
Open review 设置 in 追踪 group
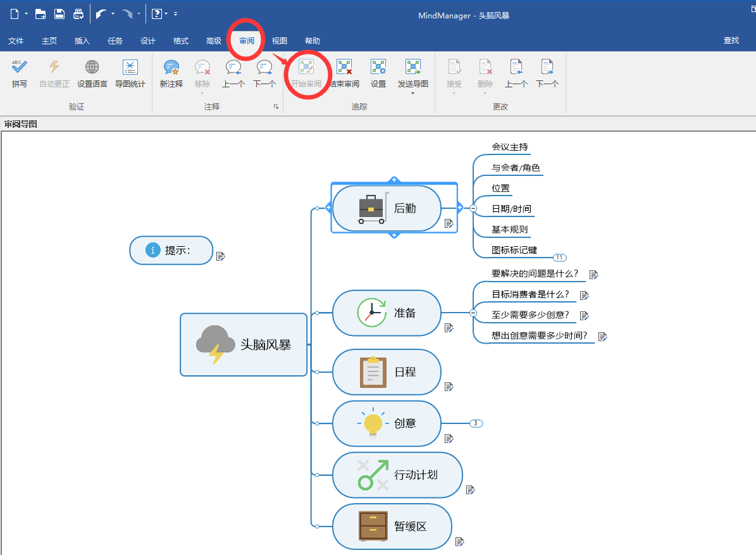(x=378, y=73)
